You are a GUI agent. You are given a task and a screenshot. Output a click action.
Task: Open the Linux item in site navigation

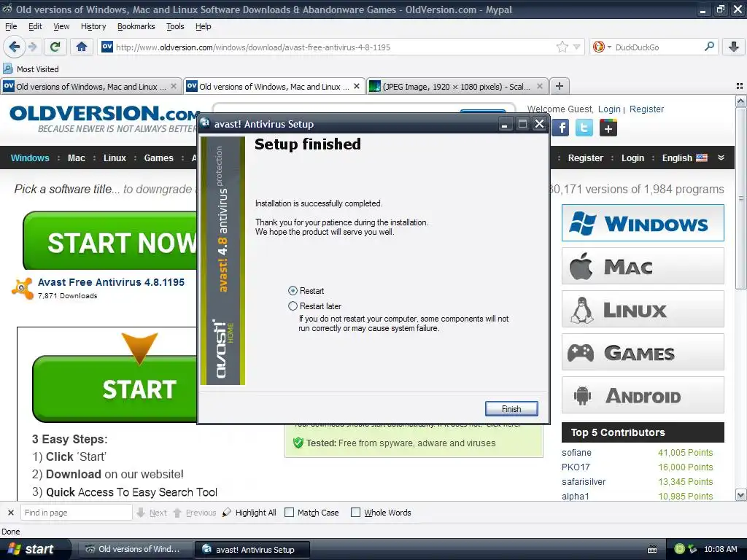[x=115, y=157]
